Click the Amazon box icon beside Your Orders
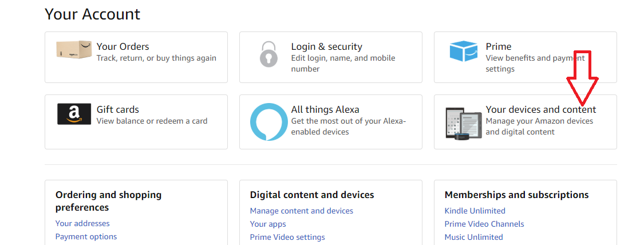Image resolution: width=644 pixels, height=245 pixels. pos(73,50)
